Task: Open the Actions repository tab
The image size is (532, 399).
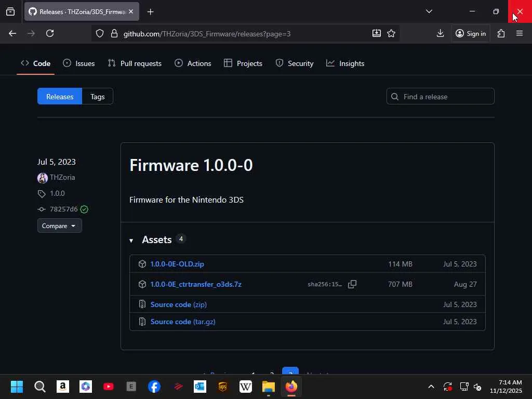Action: 193,63
